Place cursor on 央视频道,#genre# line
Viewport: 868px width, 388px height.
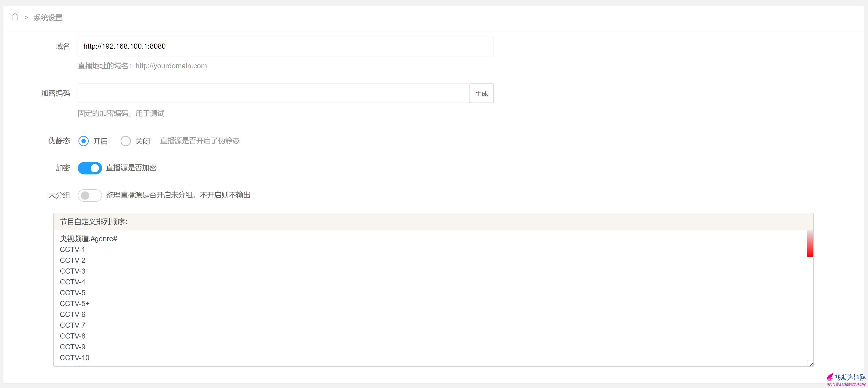click(x=89, y=239)
